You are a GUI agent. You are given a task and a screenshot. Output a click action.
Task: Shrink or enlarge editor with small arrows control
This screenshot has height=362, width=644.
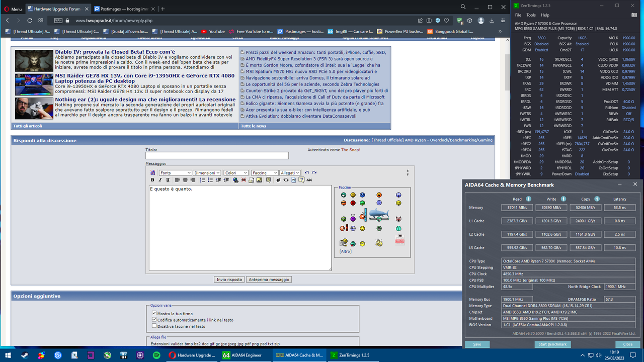408,172
